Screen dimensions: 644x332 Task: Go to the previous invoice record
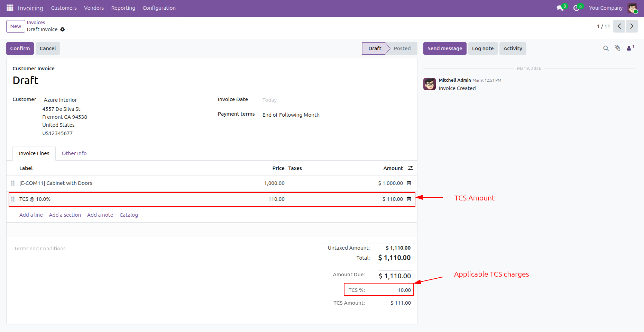point(619,26)
